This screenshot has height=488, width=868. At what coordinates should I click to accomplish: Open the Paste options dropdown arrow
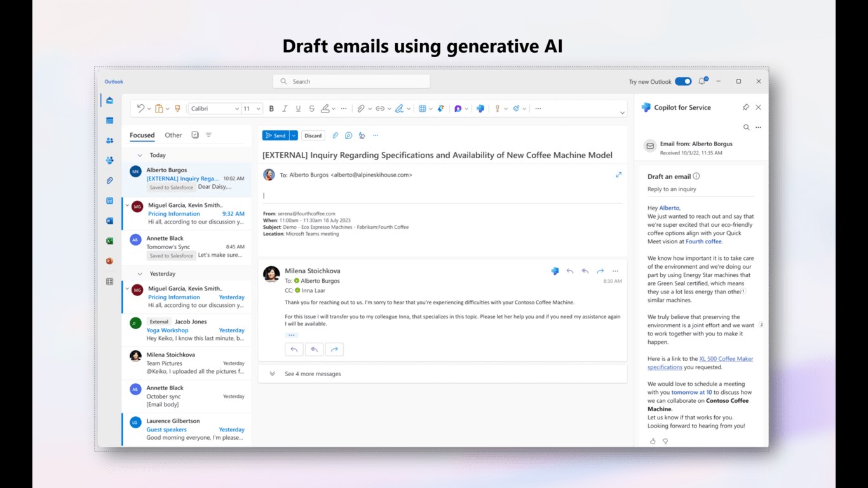[167, 109]
